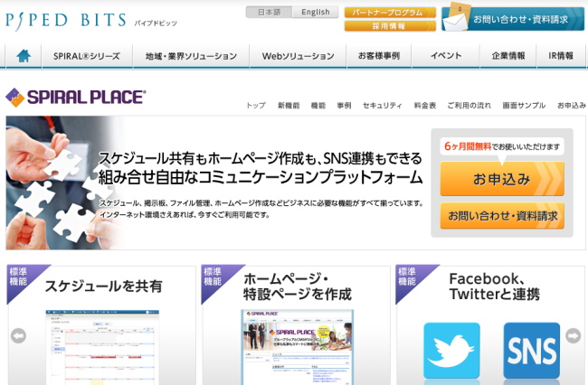Go to the 新機能 sub-navigation link
Image resolution: width=588 pixels, height=385 pixels.
click(x=289, y=105)
